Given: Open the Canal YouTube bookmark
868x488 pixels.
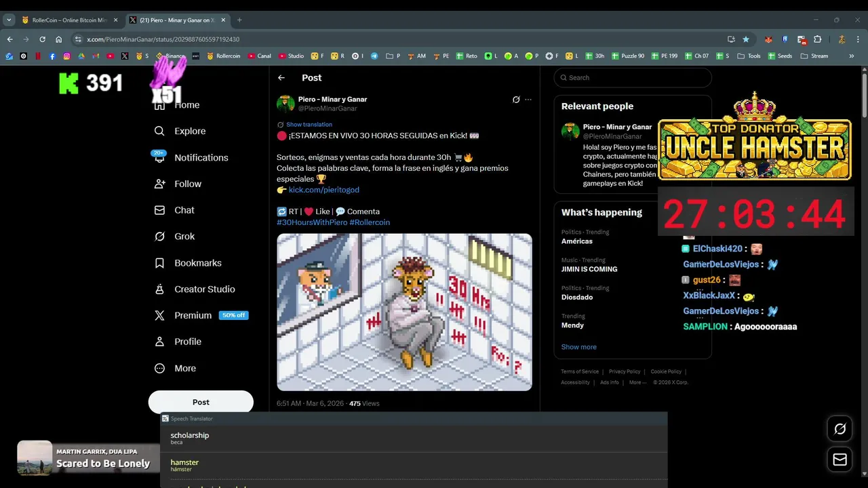Looking at the screenshot, I should (260, 56).
